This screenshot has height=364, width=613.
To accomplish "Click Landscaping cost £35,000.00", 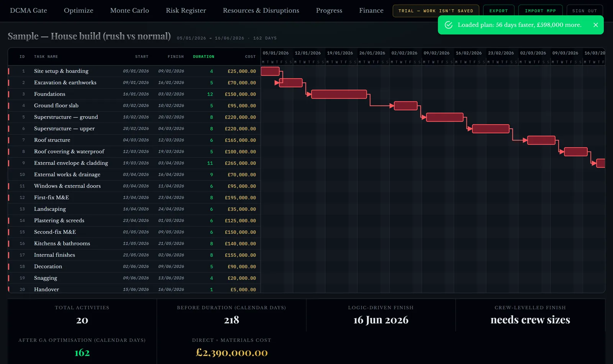I will 241,209.
